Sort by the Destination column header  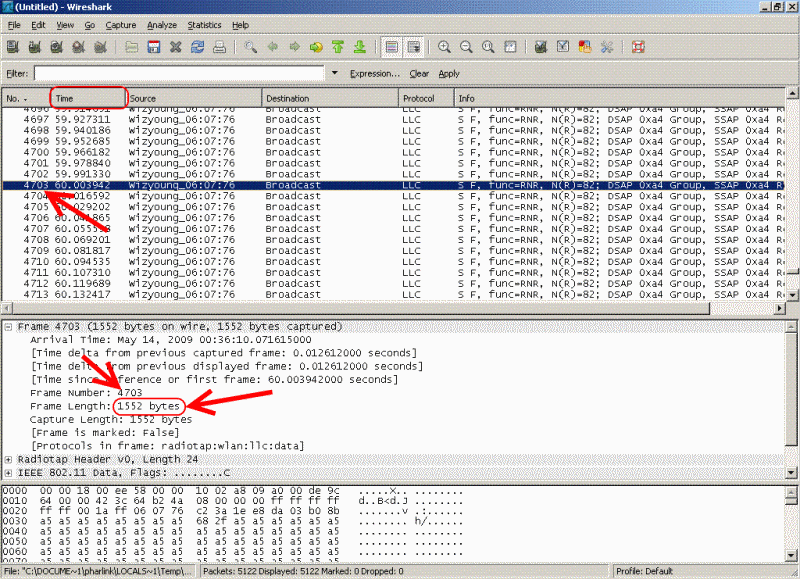click(331, 98)
